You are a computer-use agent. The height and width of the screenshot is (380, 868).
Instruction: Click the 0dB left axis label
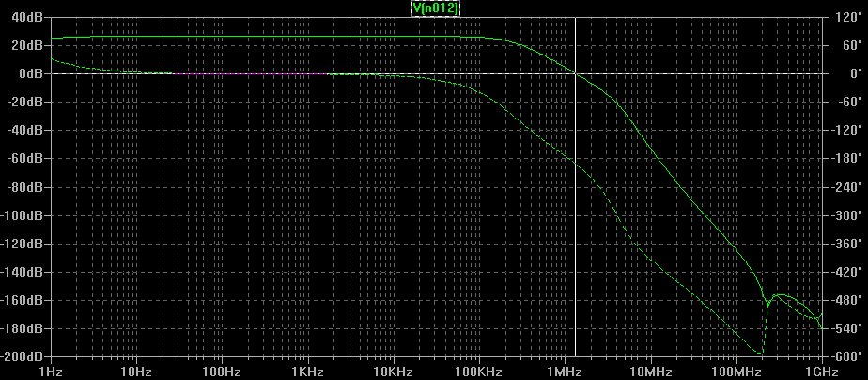(32, 73)
